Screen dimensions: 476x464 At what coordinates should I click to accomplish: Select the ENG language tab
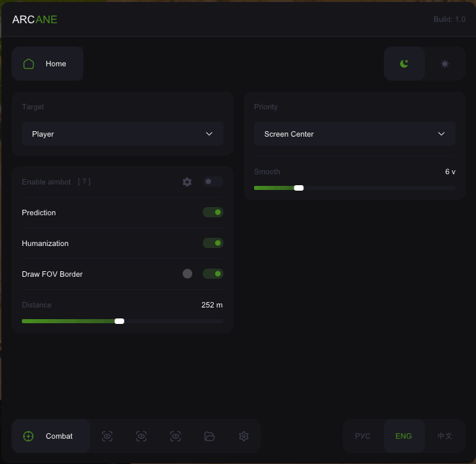click(x=404, y=436)
